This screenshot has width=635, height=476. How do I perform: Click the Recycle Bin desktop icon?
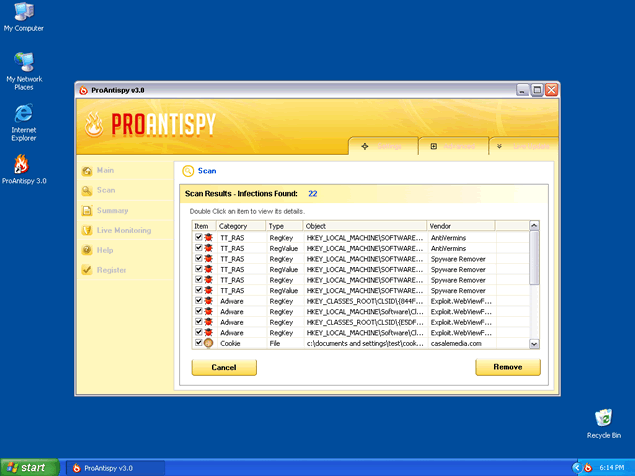click(603, 418)
